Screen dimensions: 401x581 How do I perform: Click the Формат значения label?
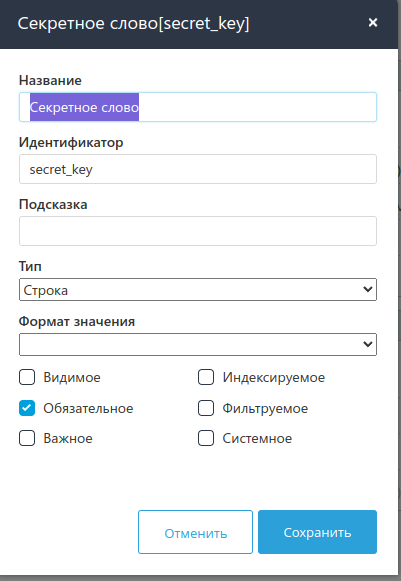(77, 321)
